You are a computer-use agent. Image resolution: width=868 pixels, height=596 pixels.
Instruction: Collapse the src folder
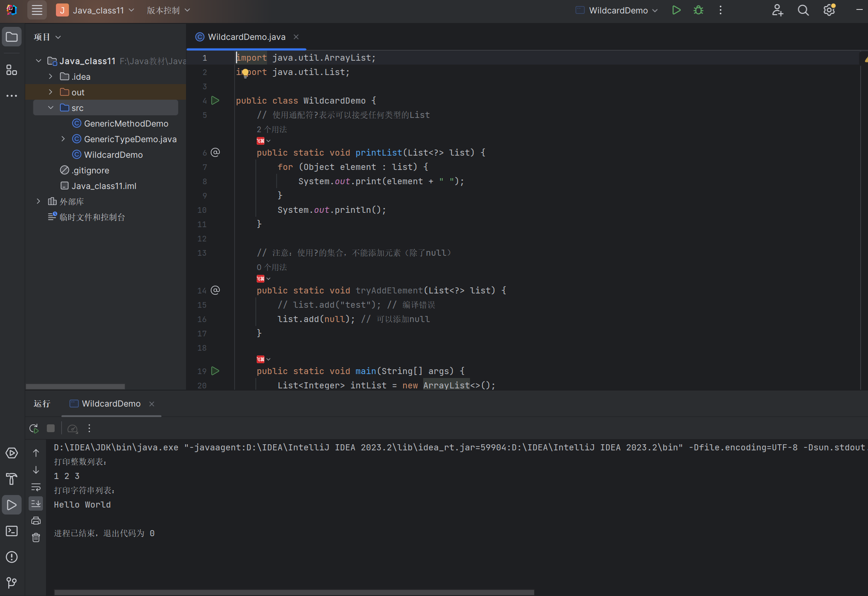point(51,107)
